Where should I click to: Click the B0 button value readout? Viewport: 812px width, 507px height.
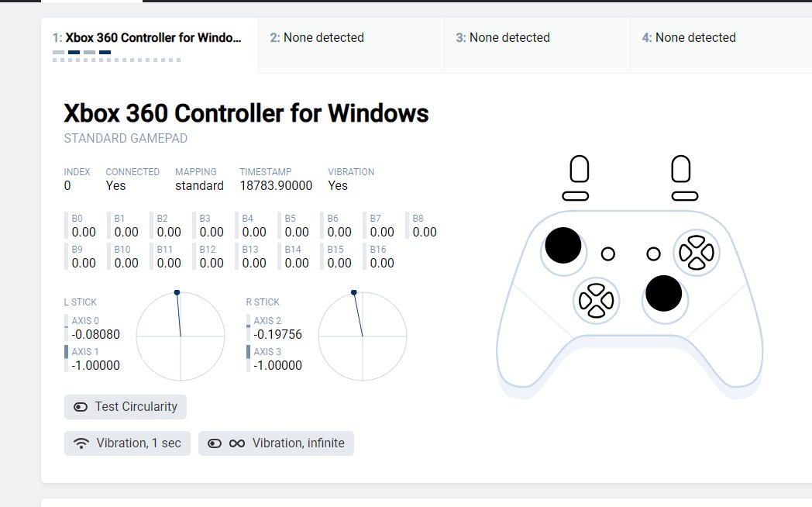83,226
